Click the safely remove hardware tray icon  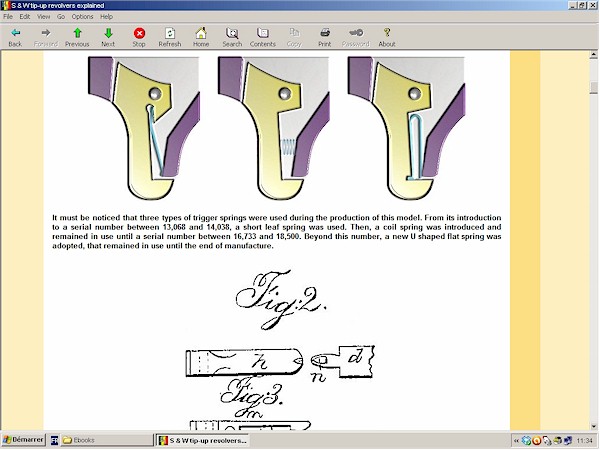[x=547, y=441]
